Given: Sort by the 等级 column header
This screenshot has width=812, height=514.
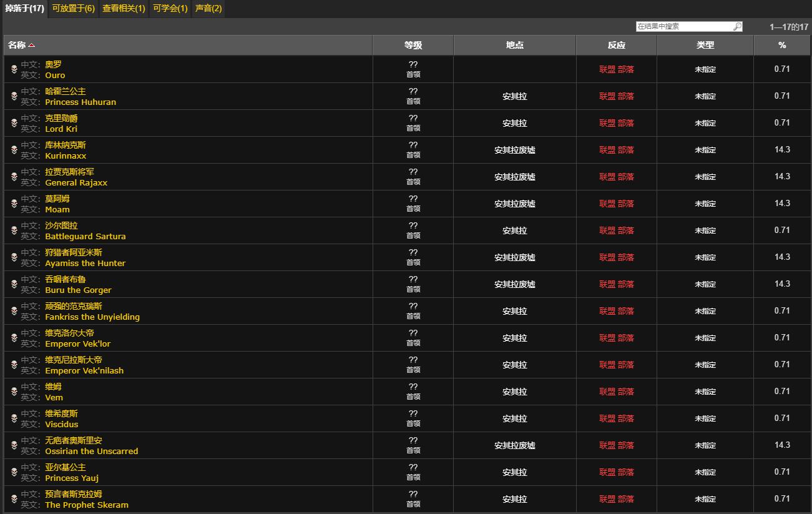Looking at the screenshot, I should 413,45.
